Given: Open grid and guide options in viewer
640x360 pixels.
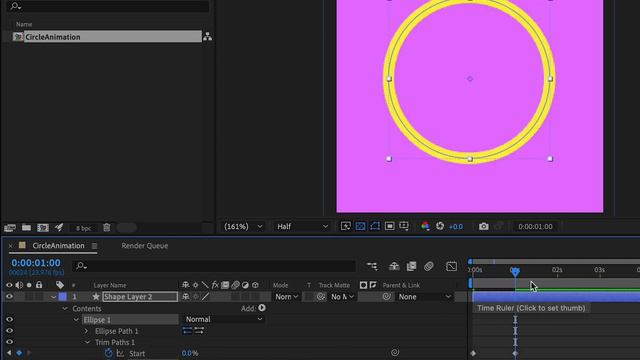Looking at the screenshot, I should [404, 226].
